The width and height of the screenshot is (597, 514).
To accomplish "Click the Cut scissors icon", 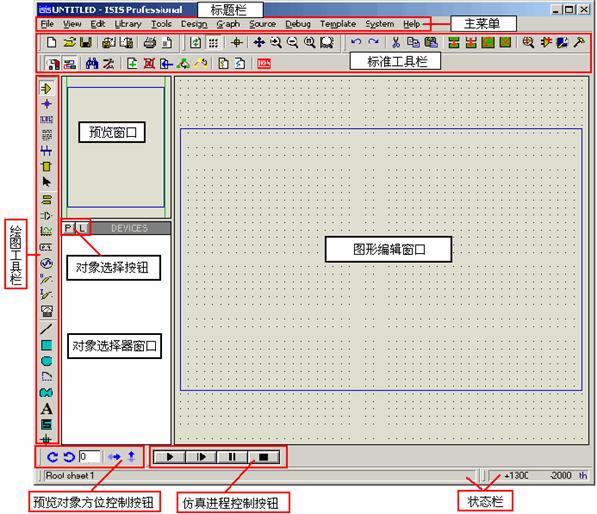I will (x=396, y=42).
